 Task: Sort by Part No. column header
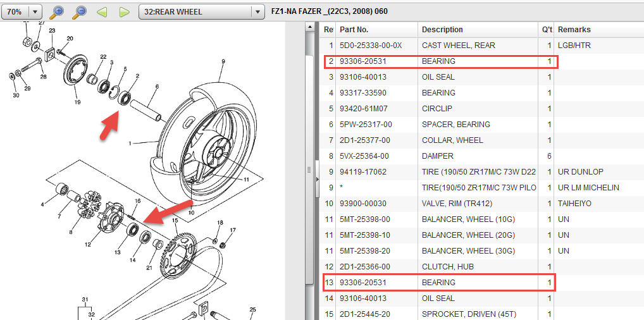click(376, 30)
